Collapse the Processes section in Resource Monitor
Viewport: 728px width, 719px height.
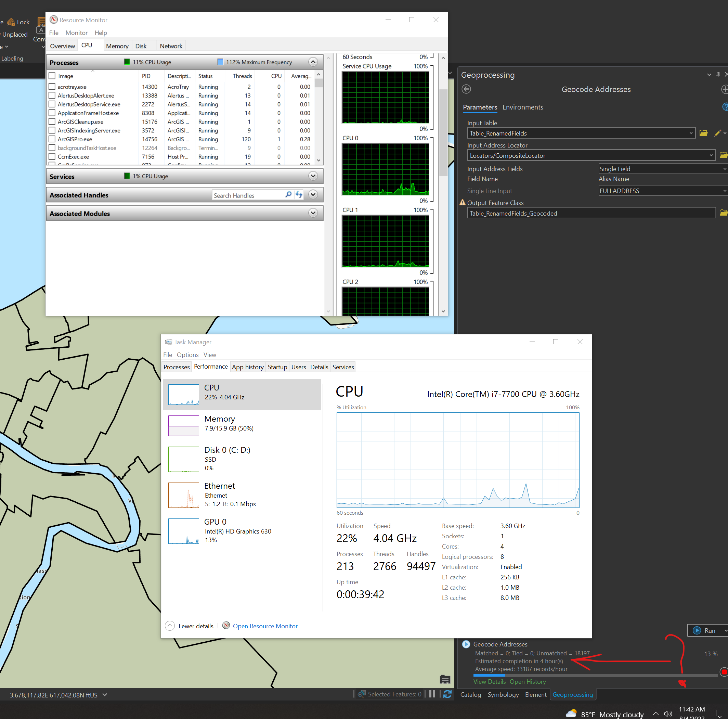tap(313, 62)
